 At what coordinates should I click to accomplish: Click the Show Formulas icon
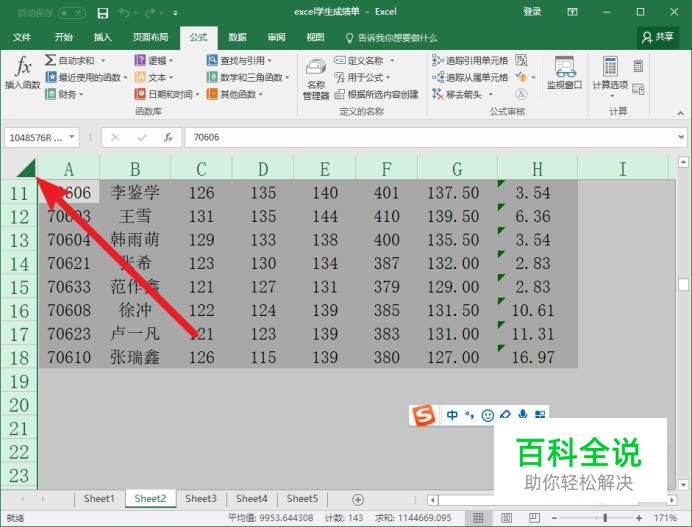521,60
